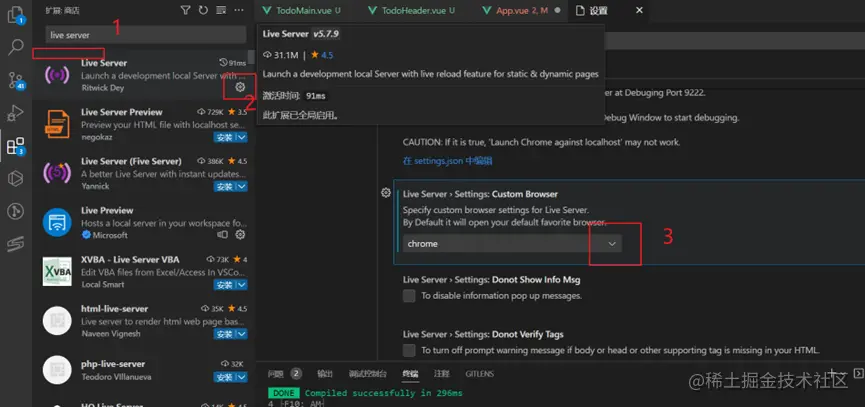Open the 输出 panel tab
865x407 pixels.
click(325, 373)
